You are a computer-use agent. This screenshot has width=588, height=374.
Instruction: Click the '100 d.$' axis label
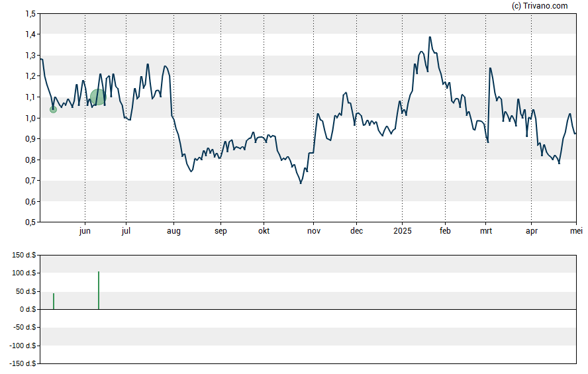[24, 273]
